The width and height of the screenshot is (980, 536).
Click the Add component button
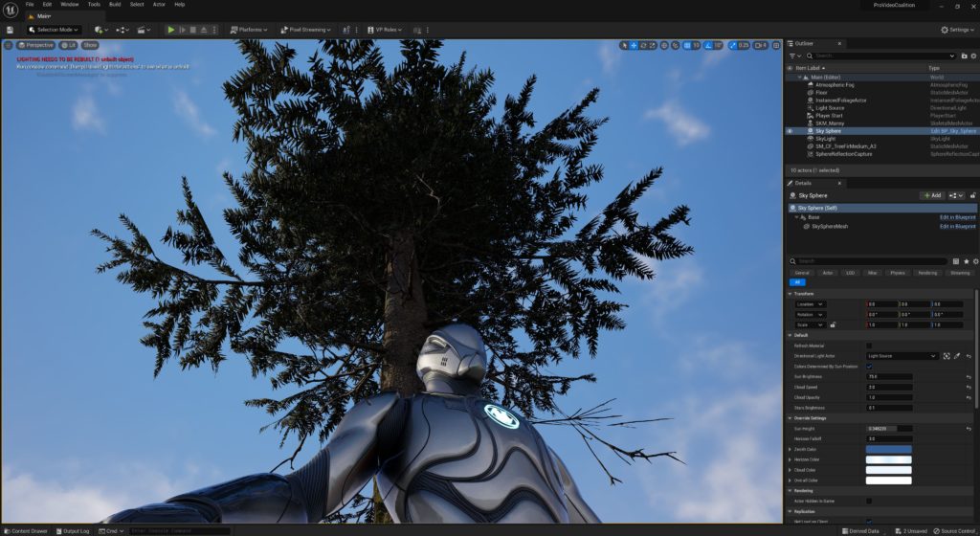[932, 195]
